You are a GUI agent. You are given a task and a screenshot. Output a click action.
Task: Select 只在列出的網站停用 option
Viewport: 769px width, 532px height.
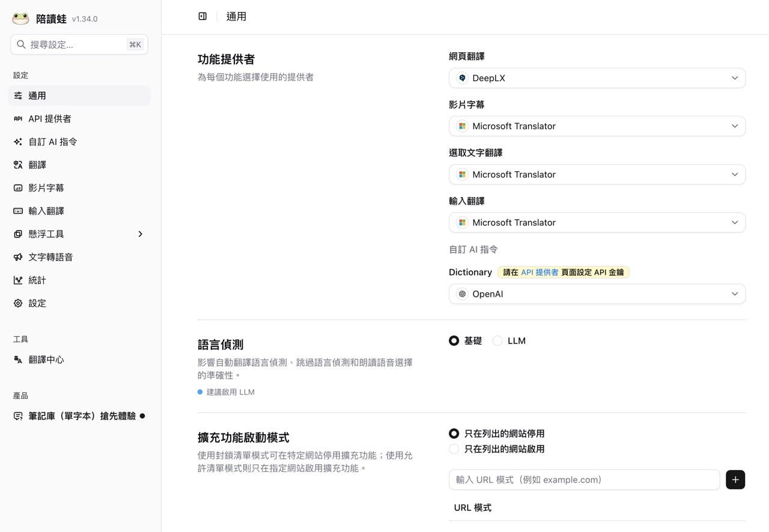coord(454,434)
